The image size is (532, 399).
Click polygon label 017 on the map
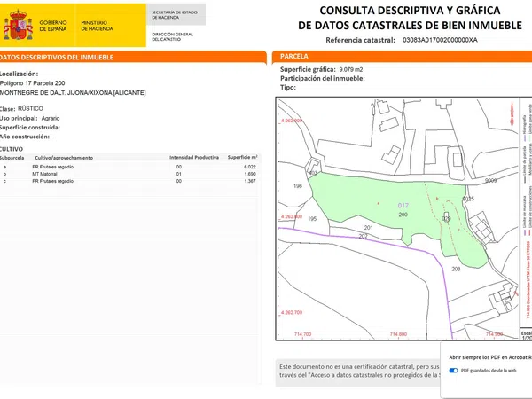pos(403,206)
